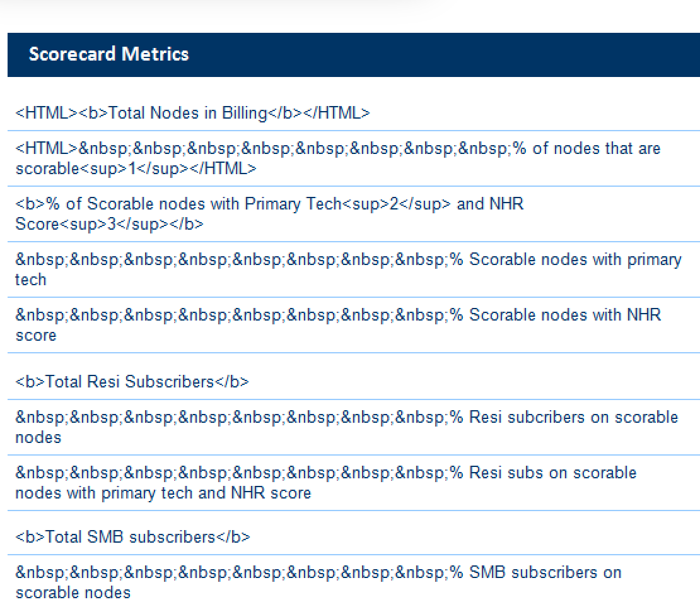Click the Scorecard Metrics header title

coord(108,54)
